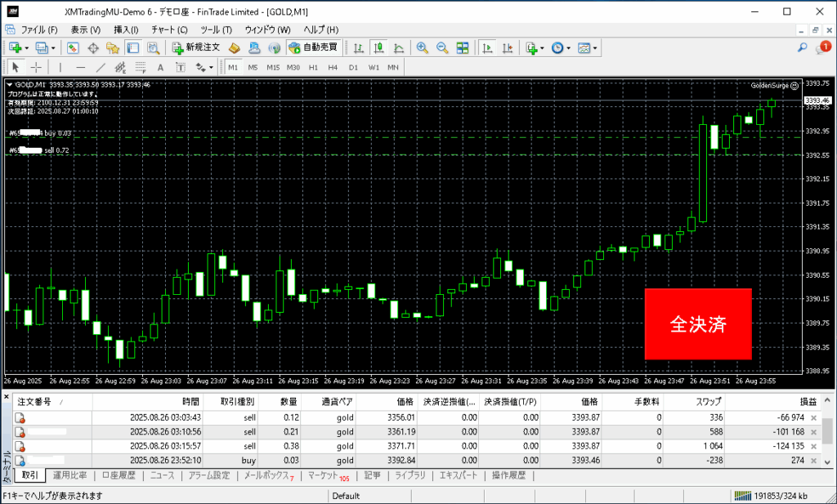Open the search magnifier icon
This screenshot has width=837, height=504.
[803, 48]
